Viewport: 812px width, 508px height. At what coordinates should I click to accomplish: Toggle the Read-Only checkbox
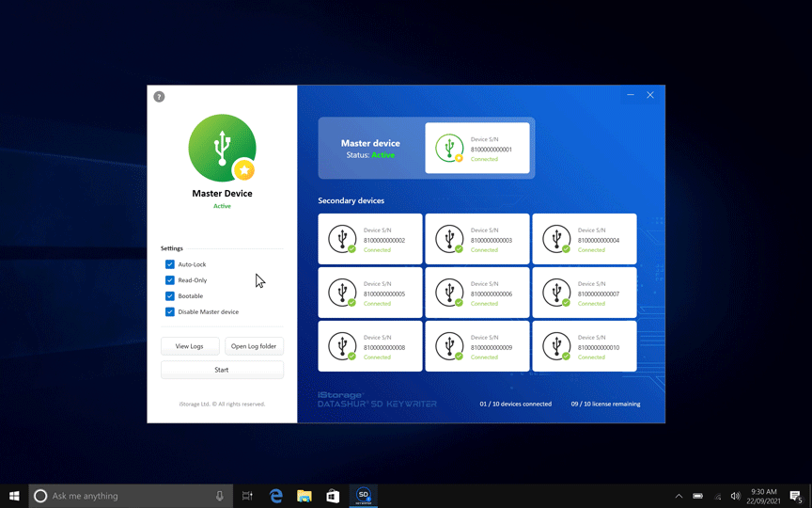170,280
